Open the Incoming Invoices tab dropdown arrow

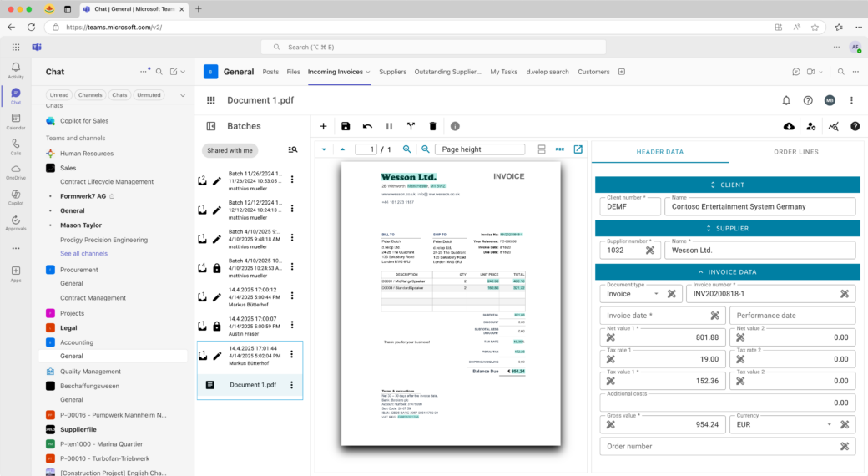[x=368, y=72]
